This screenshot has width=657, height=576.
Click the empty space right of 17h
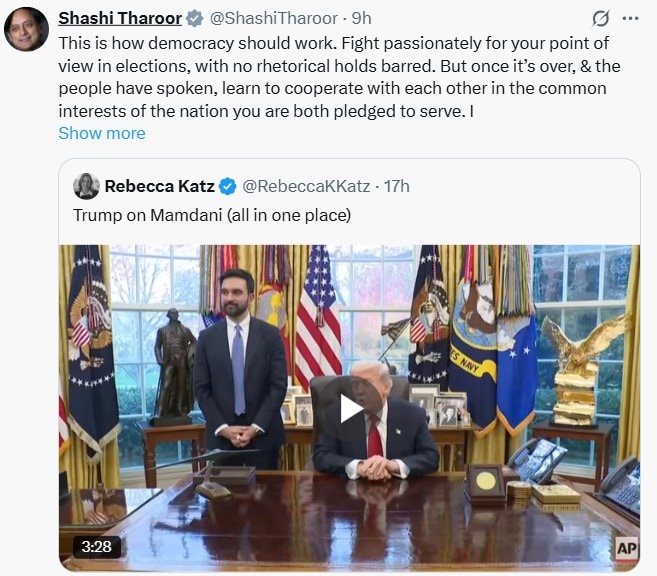click(520, 186)
